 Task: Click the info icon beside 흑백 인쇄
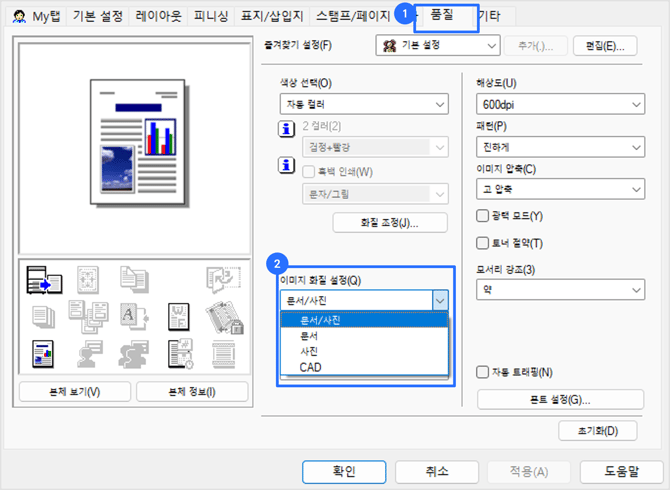(287, 165)
